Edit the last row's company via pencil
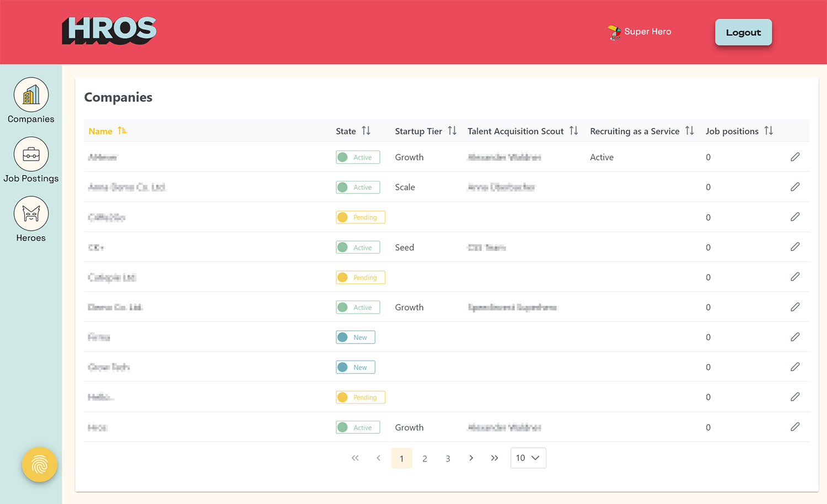This screenshot has width=827, height=504. 795,427
